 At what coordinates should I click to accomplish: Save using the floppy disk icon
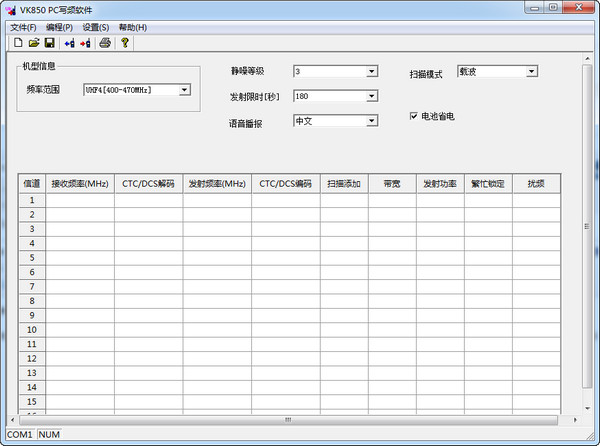(x=50, y=43)
